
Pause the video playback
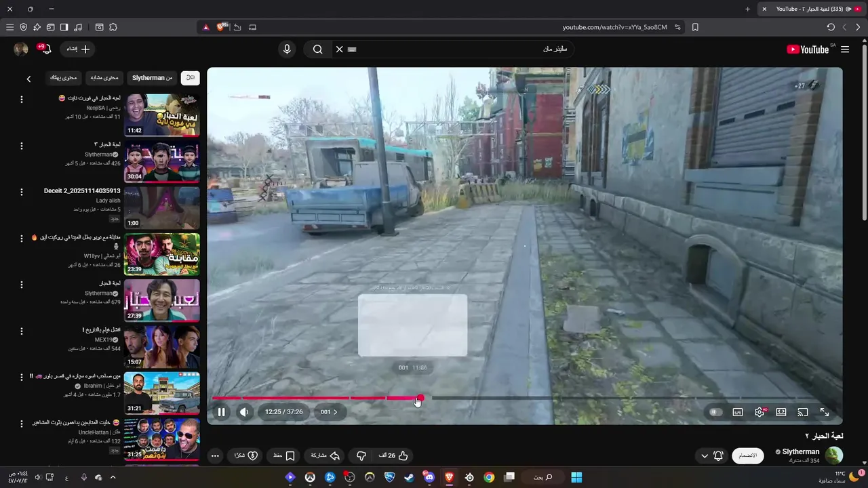point(221,412)
